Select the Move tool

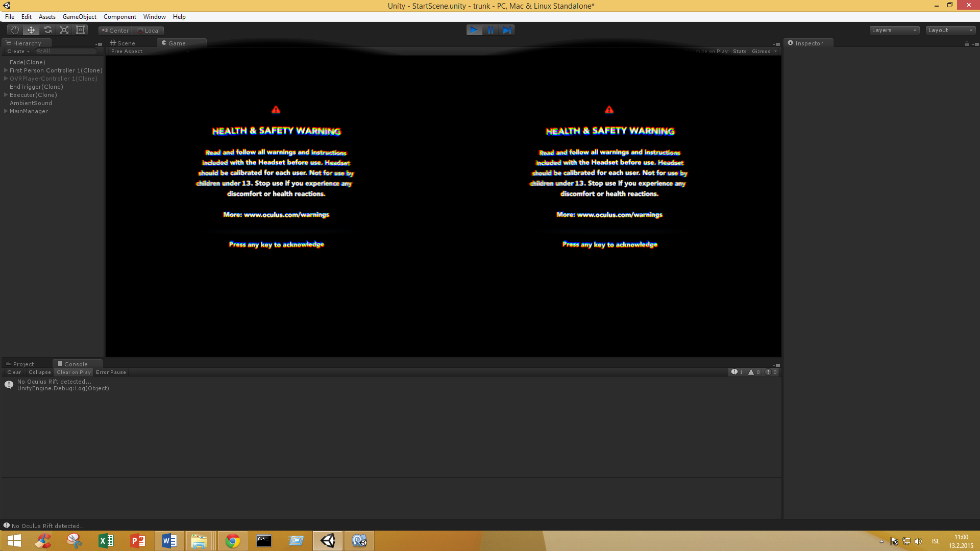click(31, 30)
